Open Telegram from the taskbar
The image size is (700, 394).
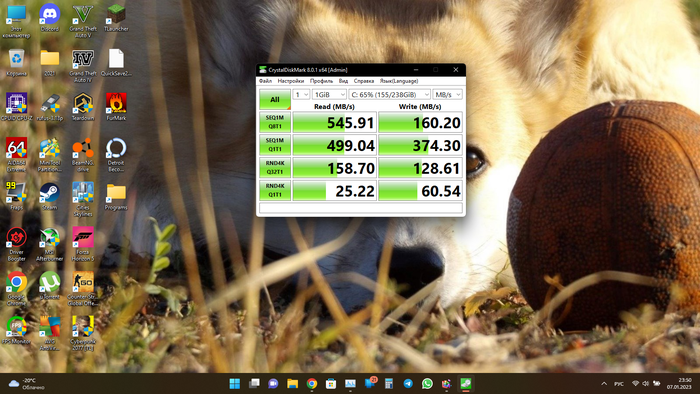[408, 383]
